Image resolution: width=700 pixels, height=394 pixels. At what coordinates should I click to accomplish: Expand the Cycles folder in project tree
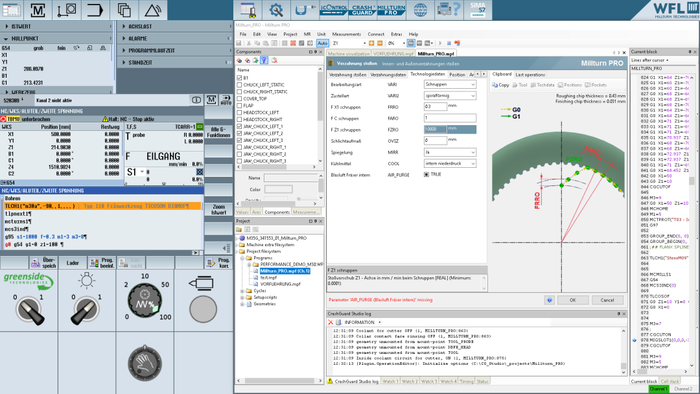[x=242, y=291]
